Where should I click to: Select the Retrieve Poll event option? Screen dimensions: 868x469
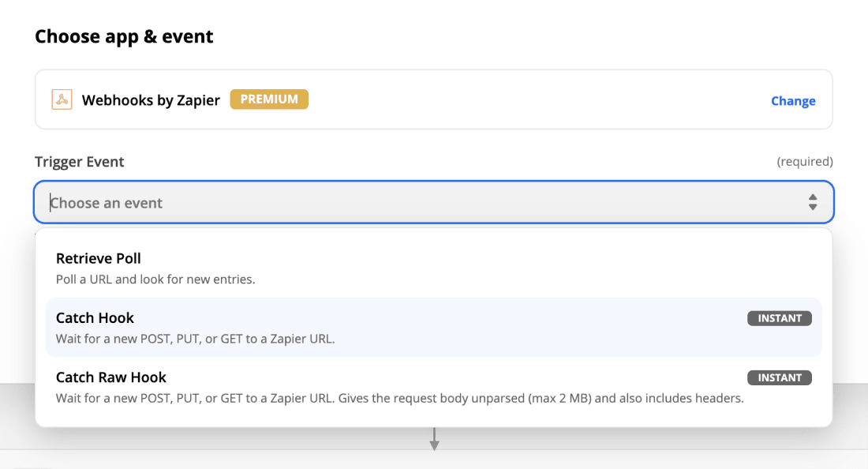coord(434,268)
